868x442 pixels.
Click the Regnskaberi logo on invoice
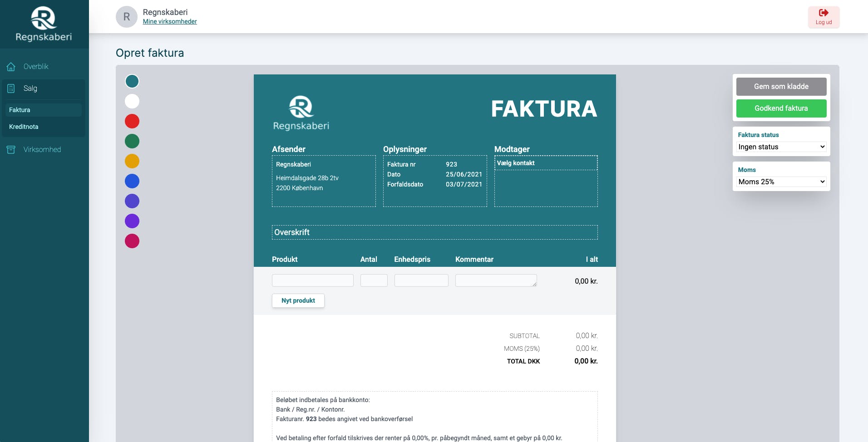(x=301, y=113)
